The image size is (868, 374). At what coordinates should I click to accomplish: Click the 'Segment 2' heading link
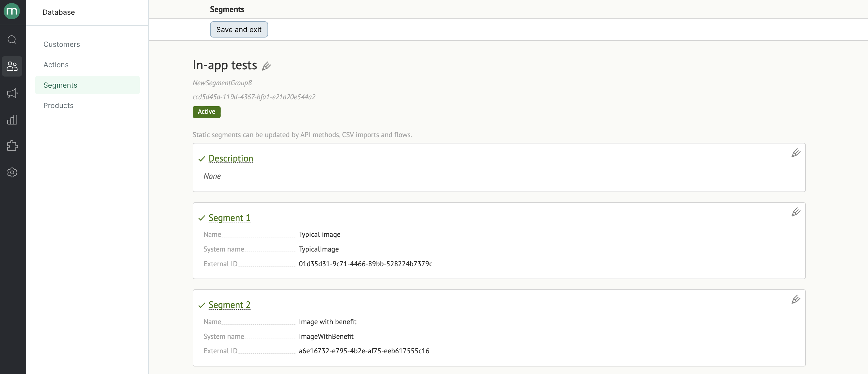229,305
